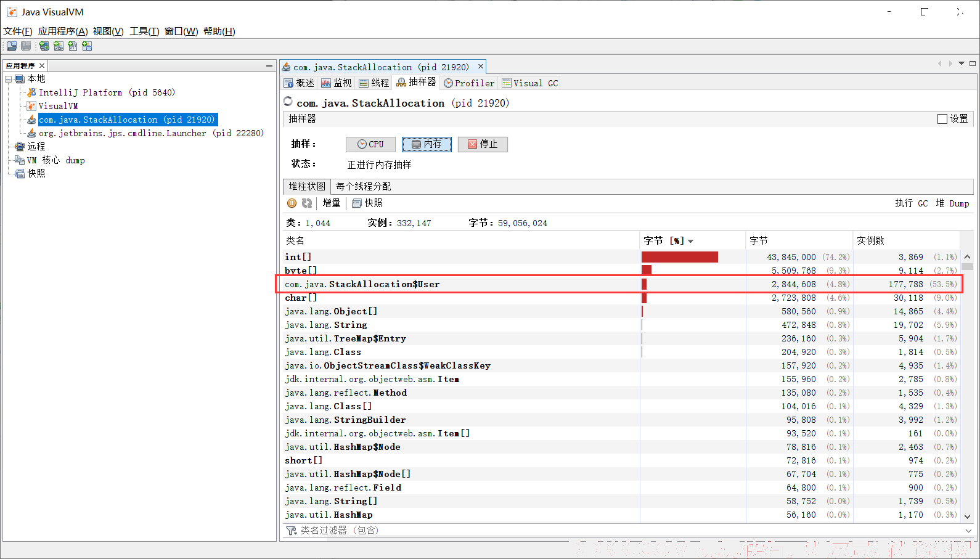Click the table scrollbar down arrow

[967, 516]
